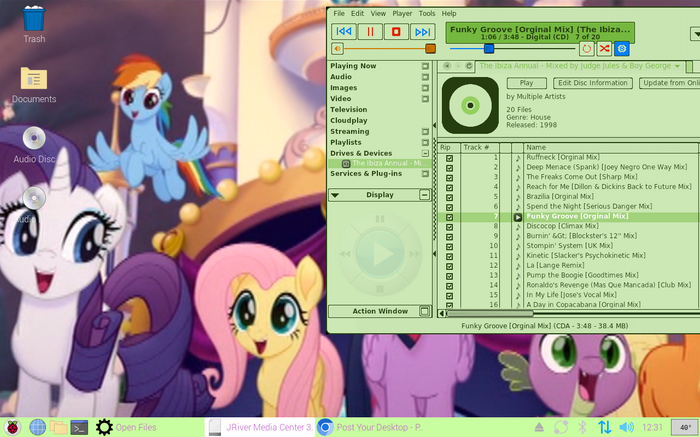Click the Update from Online button

coord(669,83)
